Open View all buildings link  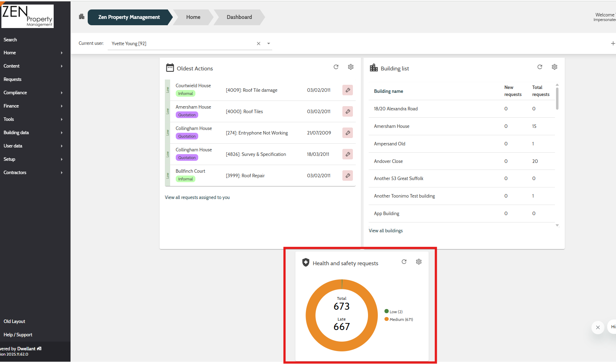pos(386,231)
